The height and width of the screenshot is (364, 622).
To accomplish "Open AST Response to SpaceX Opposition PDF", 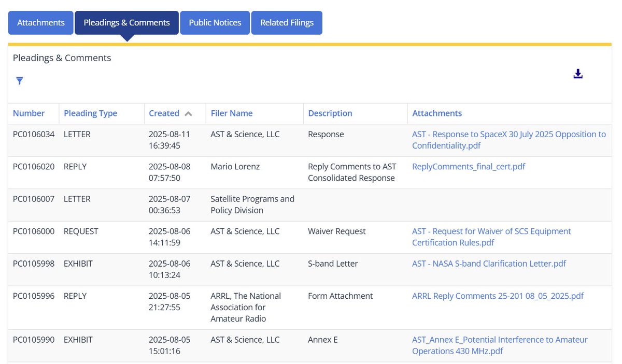I will (509, 140).
